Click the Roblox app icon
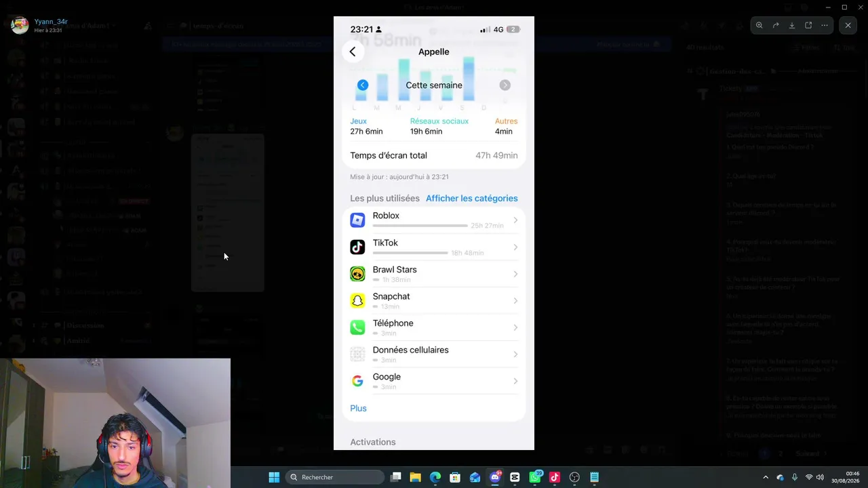The height and width of the screenshot is (488, 868). coord(357,220)
